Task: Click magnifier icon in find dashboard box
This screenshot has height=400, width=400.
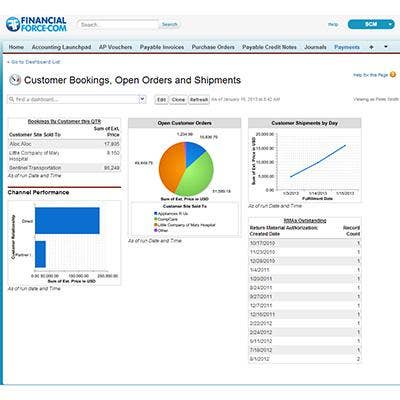Action: click(x=12, y=99)
